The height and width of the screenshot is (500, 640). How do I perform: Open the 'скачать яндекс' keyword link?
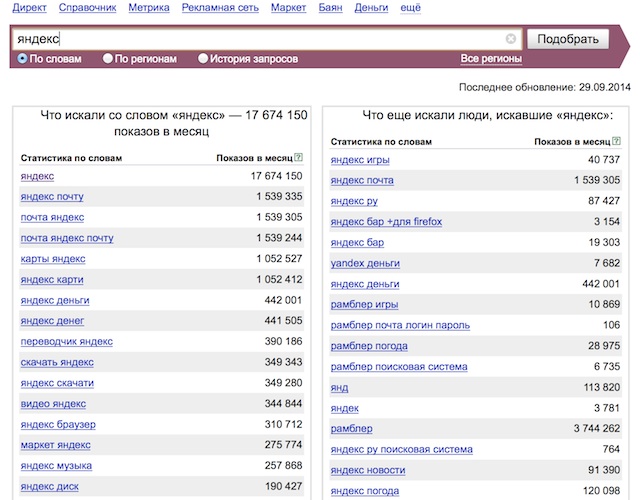pyautogui.click(x=57, y=362)
